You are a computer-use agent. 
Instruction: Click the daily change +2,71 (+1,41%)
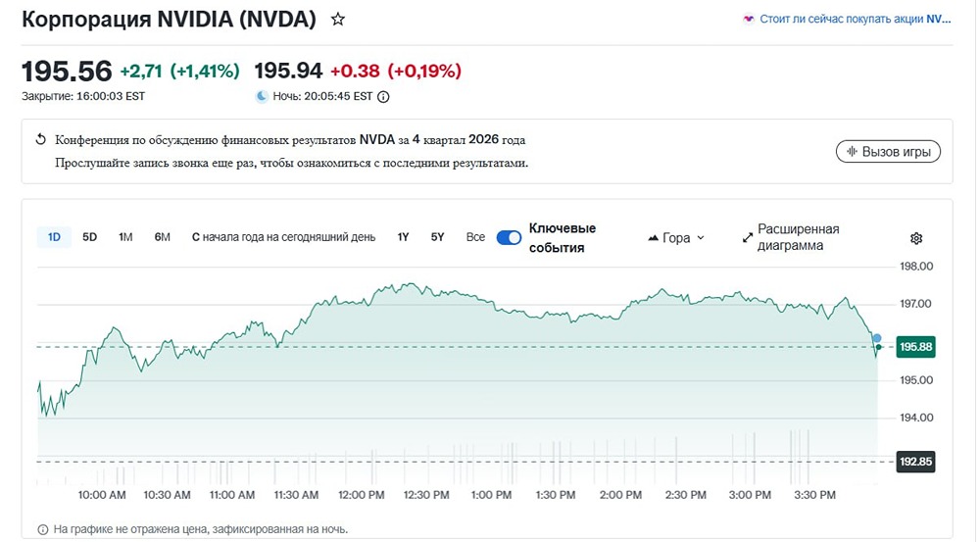tap(180, 72)
